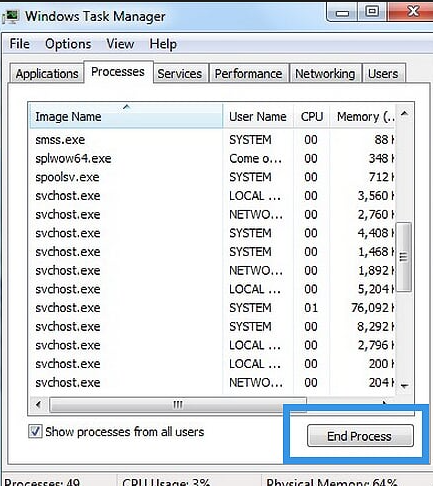Click the 'Come o...' user name cell
435x486 pixels.
coord(255,158)
